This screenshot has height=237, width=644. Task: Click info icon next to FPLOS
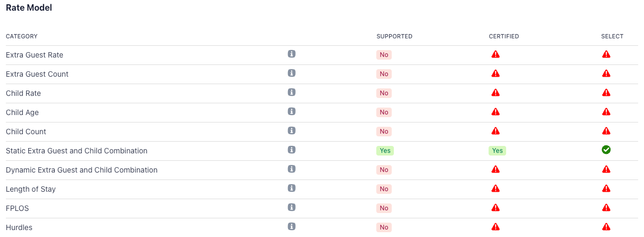(x=292, y=207)
